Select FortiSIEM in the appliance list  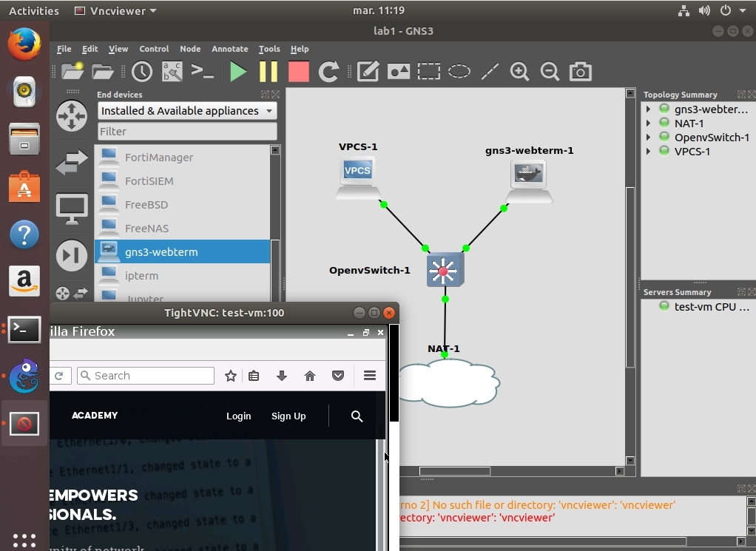click(x=182, y=180)
